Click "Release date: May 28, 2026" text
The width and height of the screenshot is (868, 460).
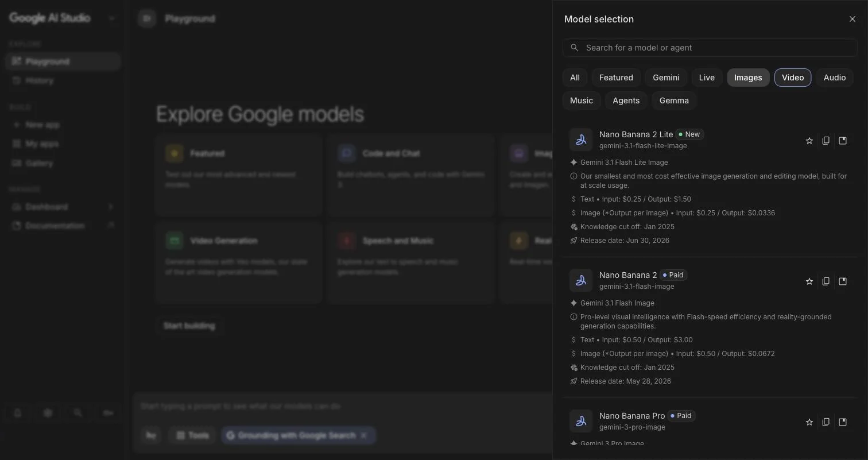pyautogui.click(x=626, y=381)
